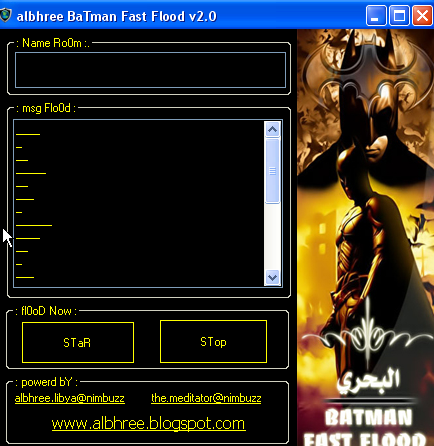This screenshot has height=446, width=434.
Task: Click the message box scrollbar thumb
Action: 272,171
